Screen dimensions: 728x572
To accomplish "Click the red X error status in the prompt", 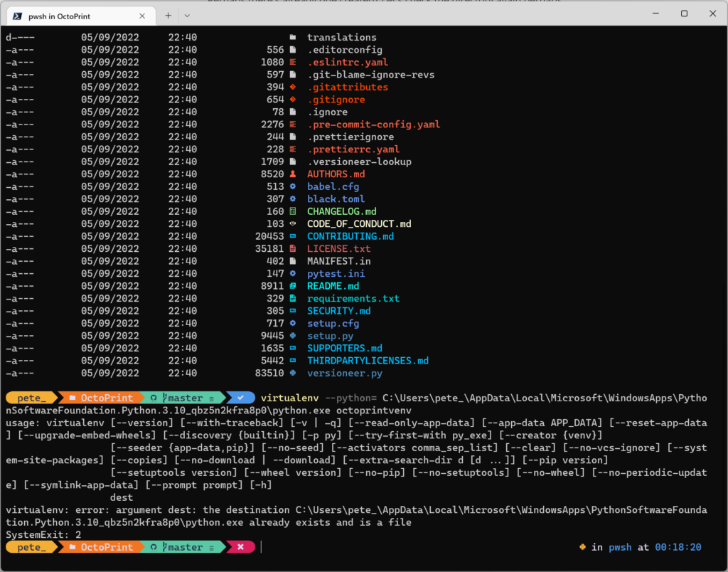I will [x=240, y=547].
